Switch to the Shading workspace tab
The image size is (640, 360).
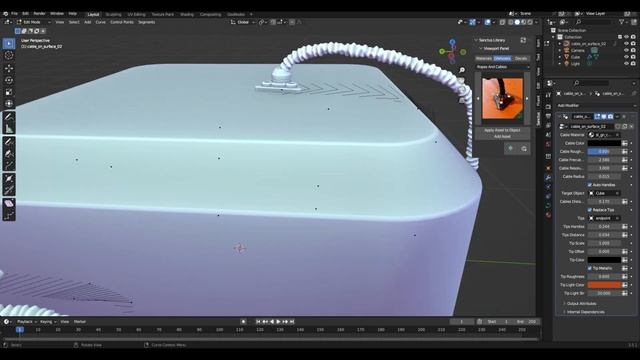[x=187, y=14]
